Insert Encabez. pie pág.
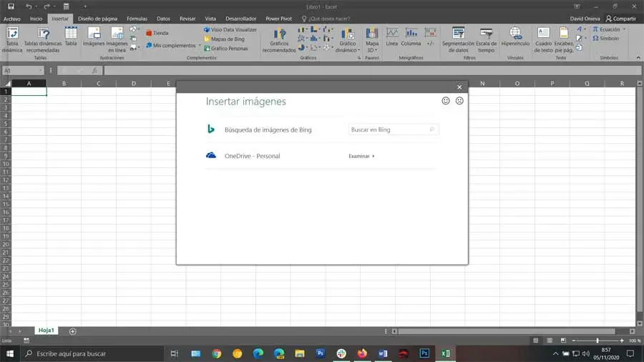The image size is (644, 362). [564, 39]
